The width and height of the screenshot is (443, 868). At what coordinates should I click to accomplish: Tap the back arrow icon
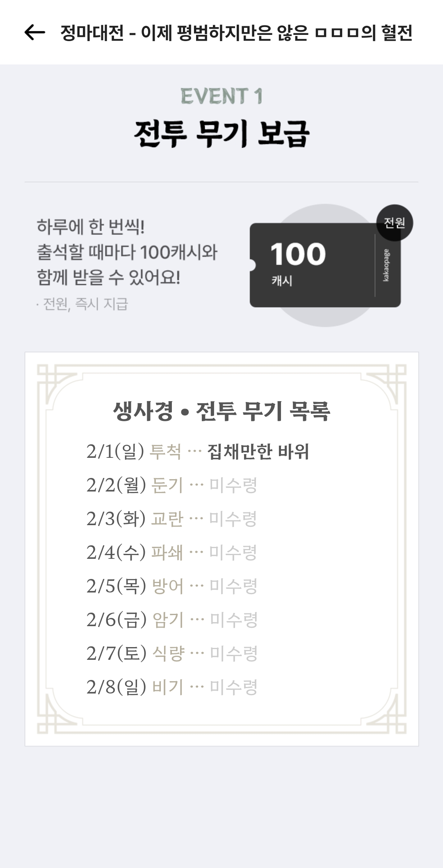pos(34,32)
